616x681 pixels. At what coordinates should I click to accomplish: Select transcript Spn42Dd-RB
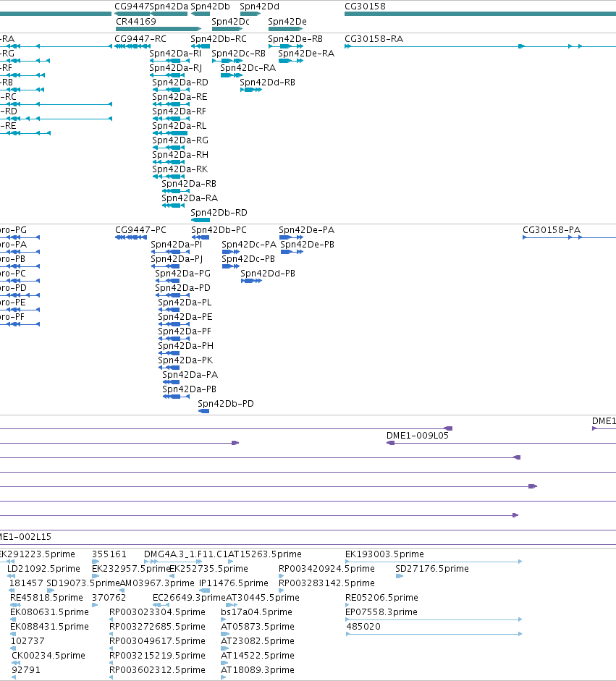pos(251,90)
